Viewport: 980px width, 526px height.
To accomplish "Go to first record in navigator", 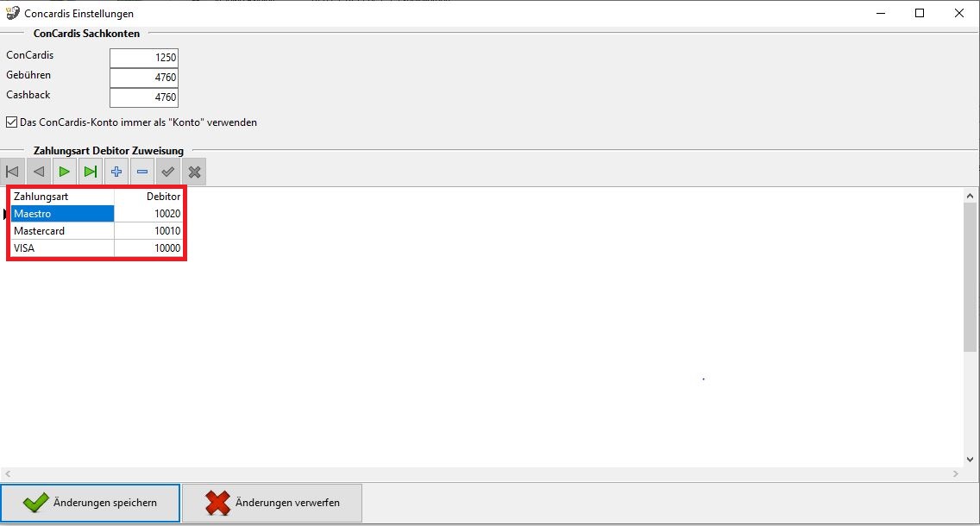I will [12, 172].
